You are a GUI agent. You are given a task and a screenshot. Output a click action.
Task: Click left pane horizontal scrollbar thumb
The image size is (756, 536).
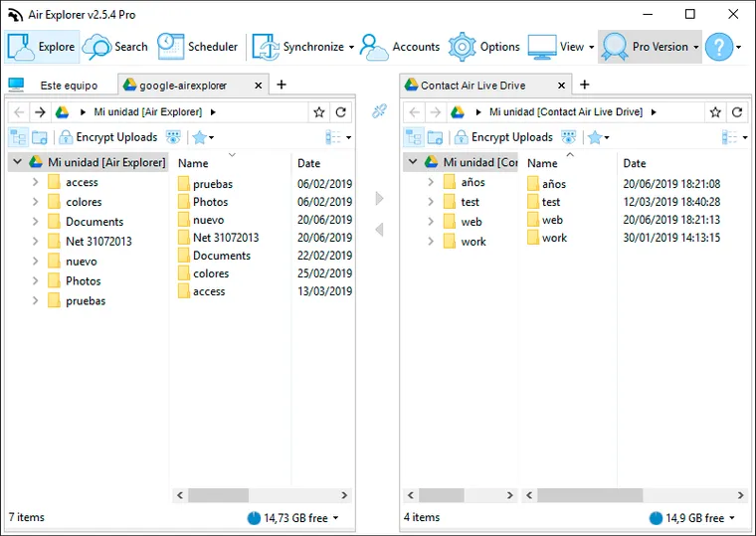pyautogui.click(x=219, y=495)
